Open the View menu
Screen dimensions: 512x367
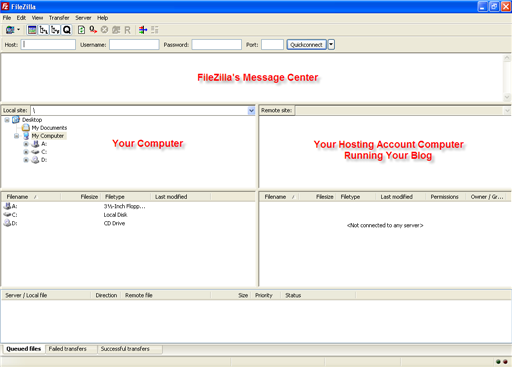click(37, 18)
